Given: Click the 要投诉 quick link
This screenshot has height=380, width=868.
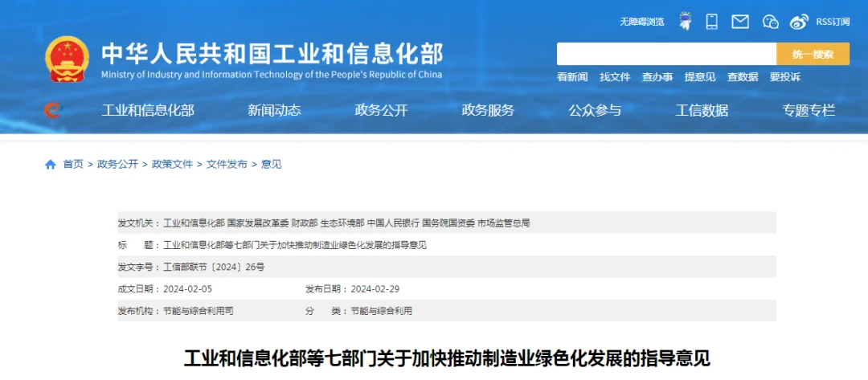Looking at the screenshot, I should tap(784, 77).
